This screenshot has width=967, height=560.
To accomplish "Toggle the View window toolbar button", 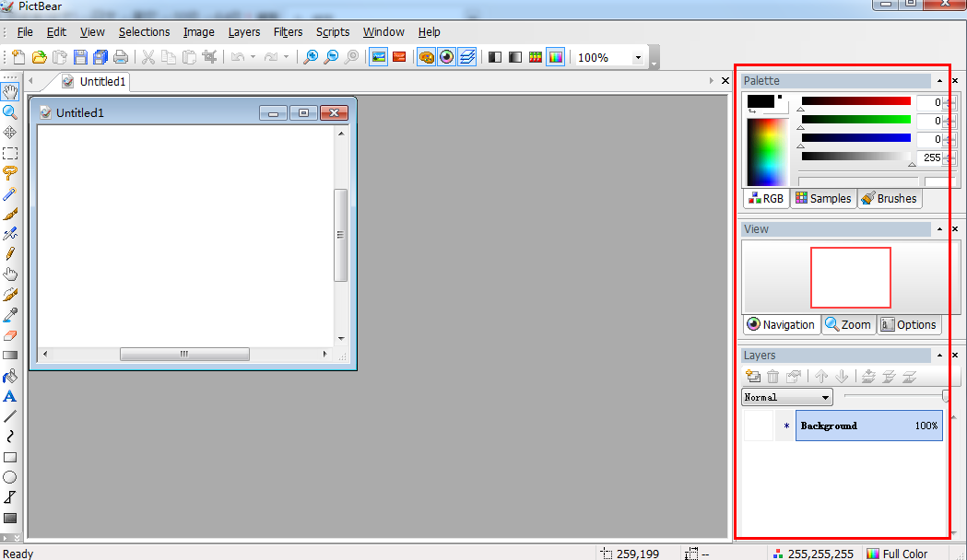I will (446, 57).
